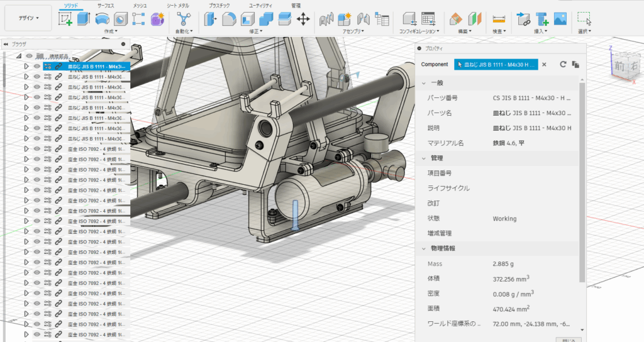
Task: Open the 選択 dropdown menu
Action: (x=584, y=31)
